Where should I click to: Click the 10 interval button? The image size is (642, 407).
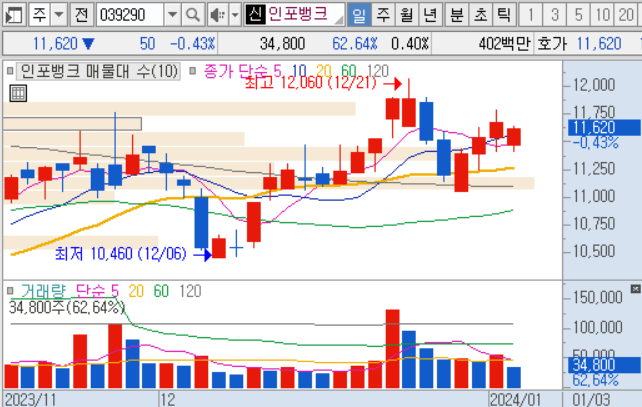(x=602, y=15)
